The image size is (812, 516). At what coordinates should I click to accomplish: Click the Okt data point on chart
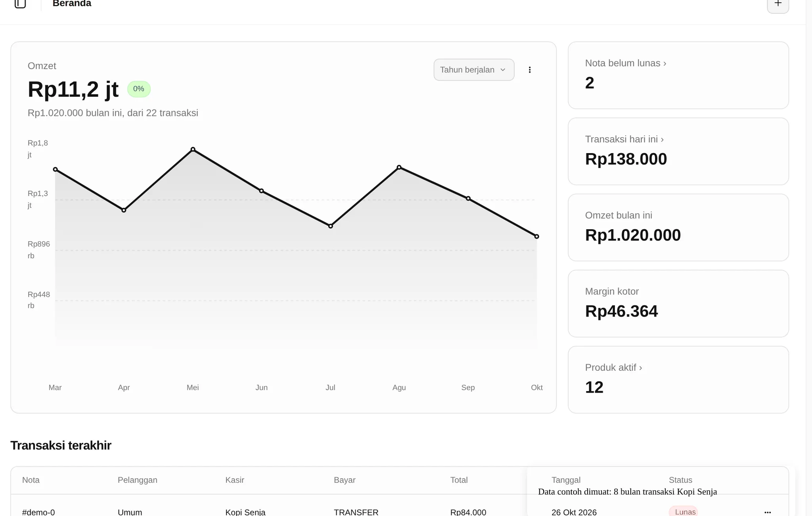536,236
